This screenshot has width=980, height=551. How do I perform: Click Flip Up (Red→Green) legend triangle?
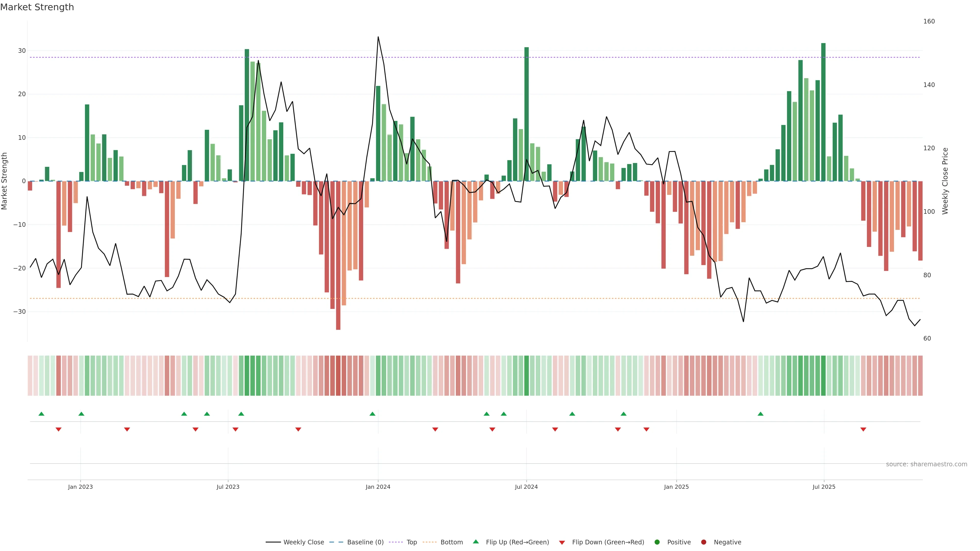point(475,542)
